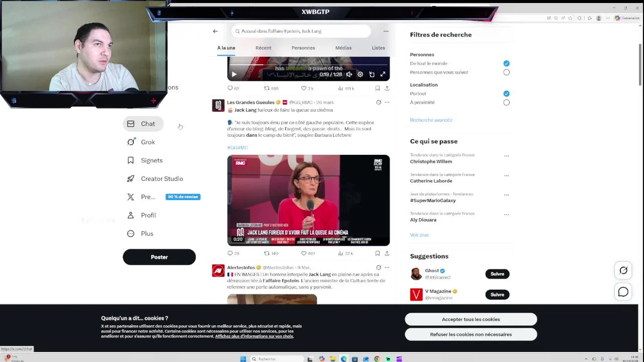Image resolution: width=644 pixels, height=362 pixels.
Task: Open Signets bookmarks in sidebar
Action: [x=145, y=160]
